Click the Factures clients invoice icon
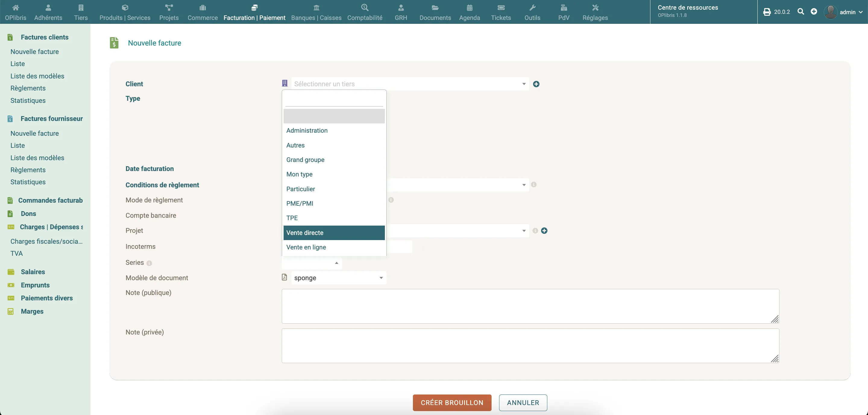This screenshot has height=415, width=868. [x=11, y=37]
